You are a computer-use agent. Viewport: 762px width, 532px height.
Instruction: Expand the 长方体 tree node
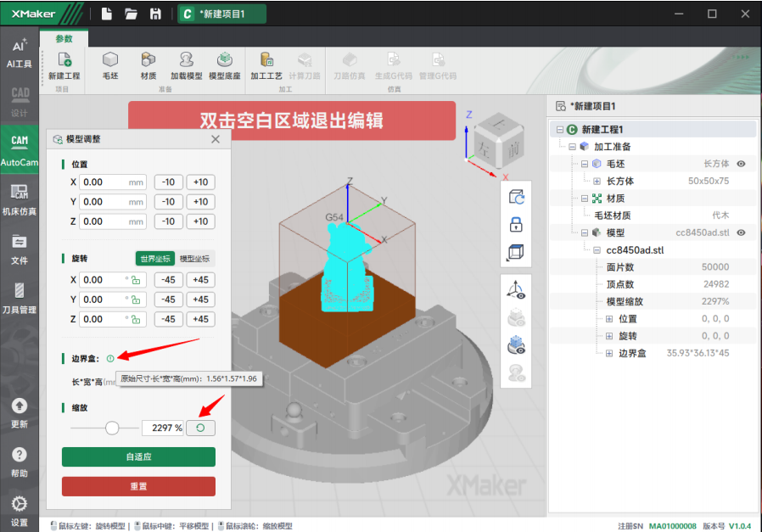coord(597,182)
